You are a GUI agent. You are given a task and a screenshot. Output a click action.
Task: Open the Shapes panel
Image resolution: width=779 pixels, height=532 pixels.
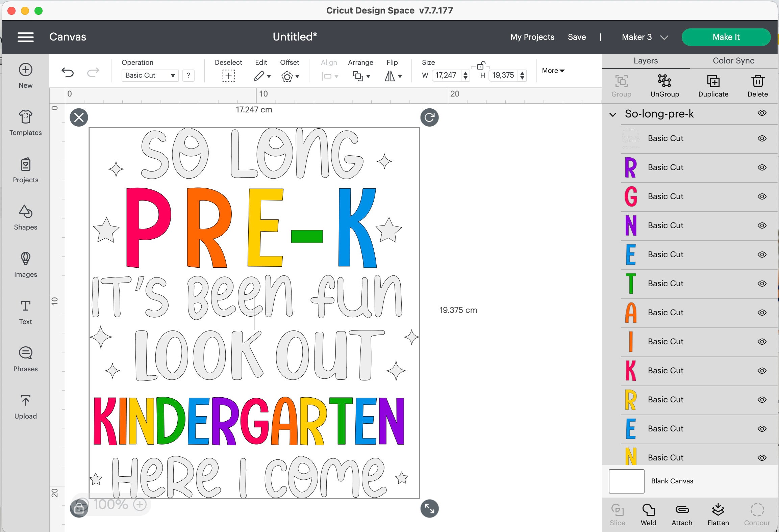[x=25, y=218]
